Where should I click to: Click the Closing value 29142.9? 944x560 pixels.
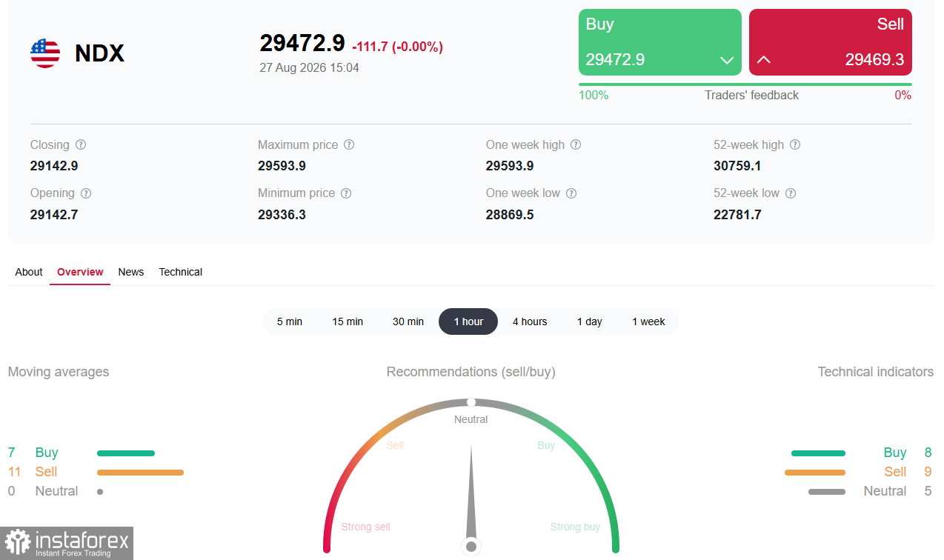(54, 166)
